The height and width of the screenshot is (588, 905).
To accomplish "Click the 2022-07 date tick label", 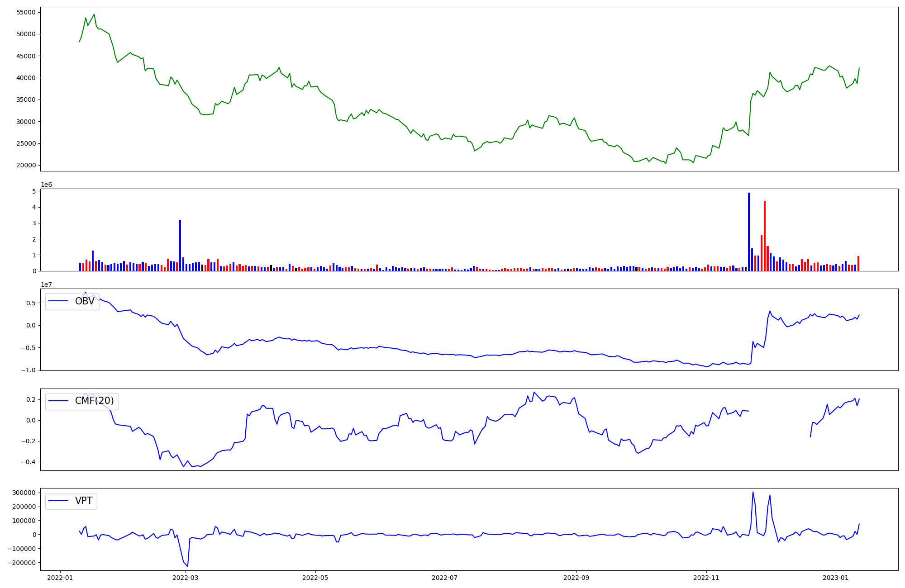I will pos(445,577).
